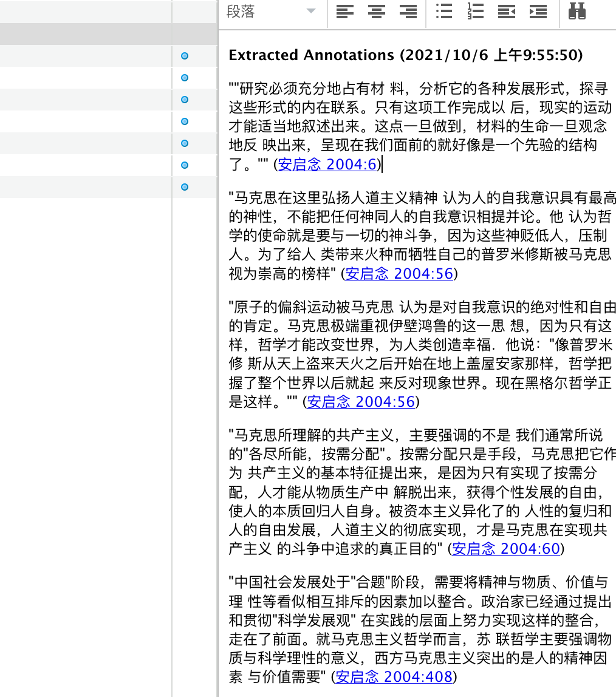Screen dimensions: 616x697
Task: Apply left text alignment
Action: (345, 12)
